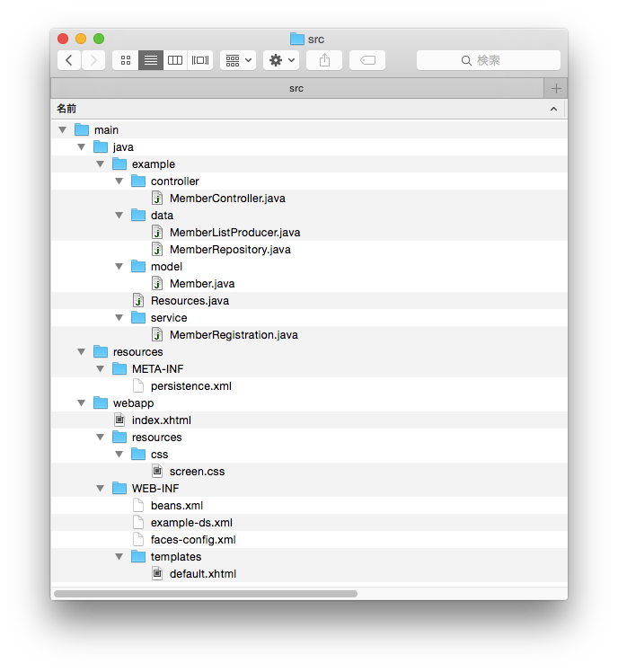Collapse the example folder
618x672 pixels.
tap(101, 164)
